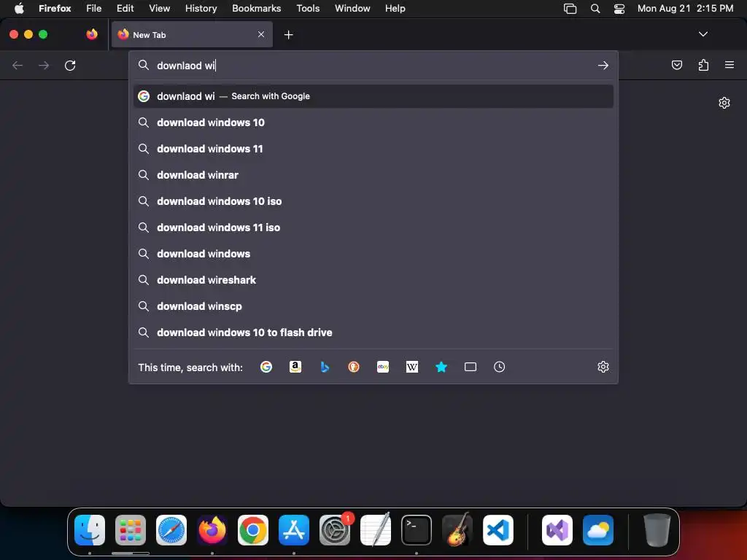The image size is (747, 560).
Task: Choose suggestion 'download windows 10'
Action: pos(373,122)
